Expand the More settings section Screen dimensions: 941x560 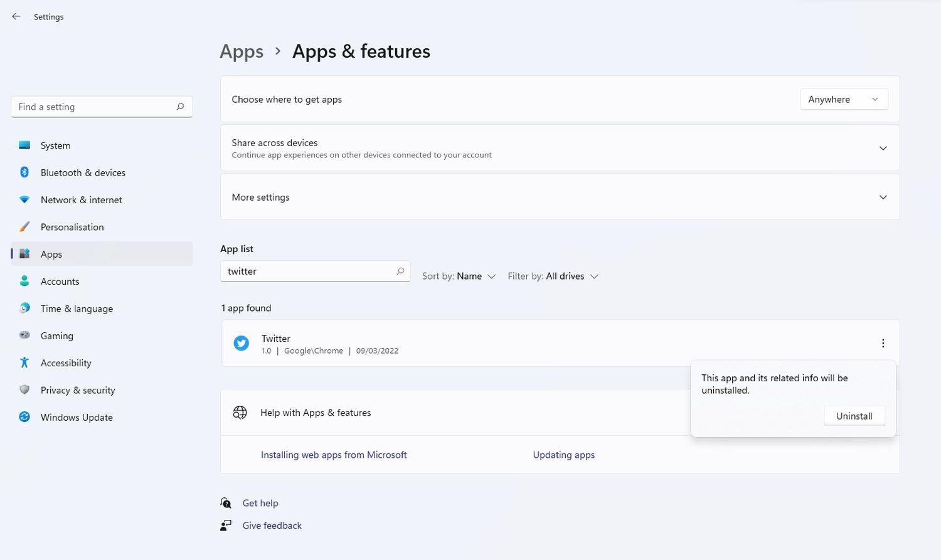883,197
